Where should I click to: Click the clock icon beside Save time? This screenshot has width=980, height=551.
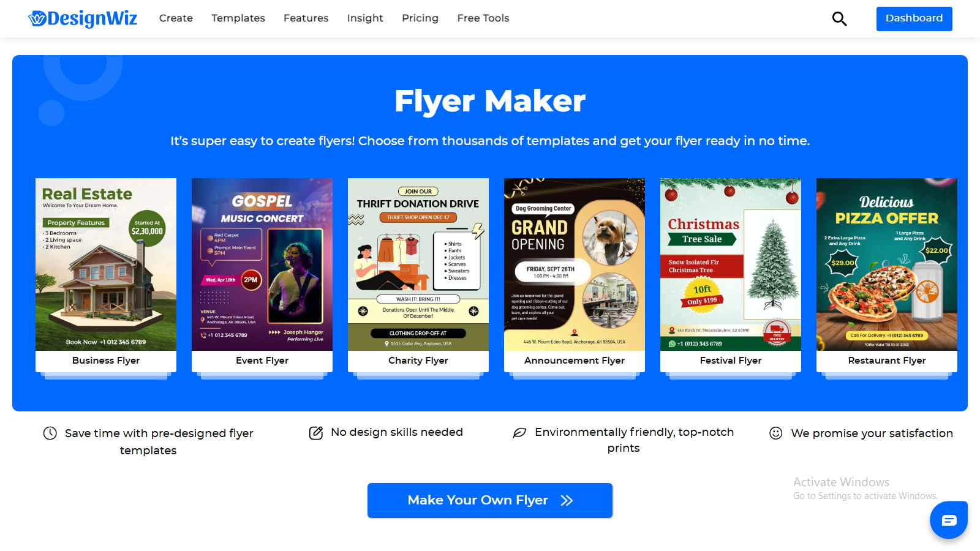[x=50, y=433]
